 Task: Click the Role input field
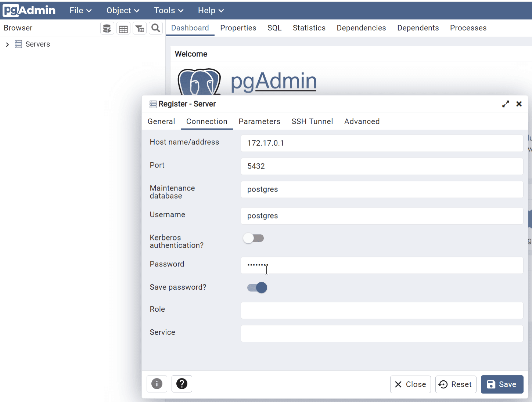pos(382,310)
